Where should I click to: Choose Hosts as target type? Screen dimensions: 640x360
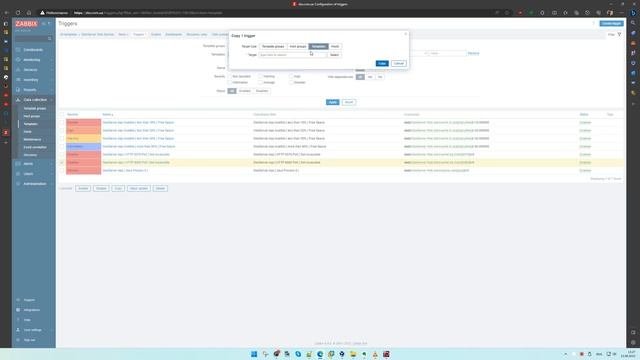335,47
